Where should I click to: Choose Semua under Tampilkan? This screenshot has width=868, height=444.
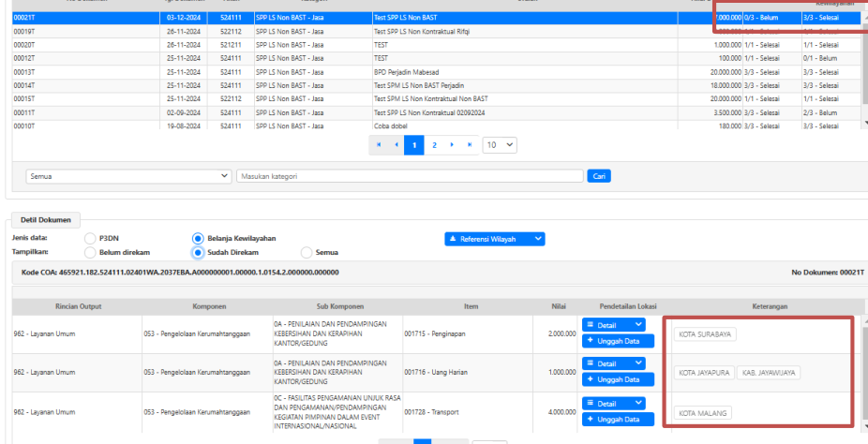coord(307,252)
